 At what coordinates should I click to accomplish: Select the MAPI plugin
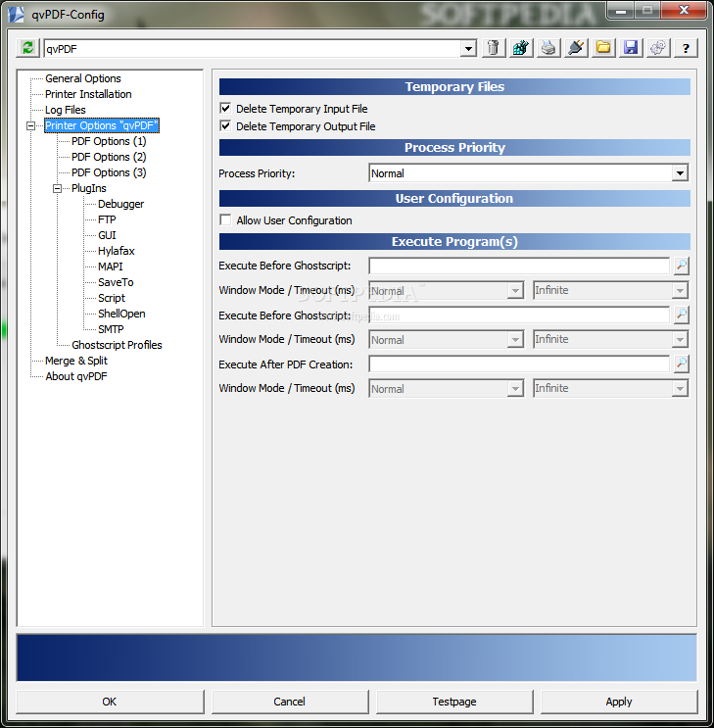pos(110,267)
